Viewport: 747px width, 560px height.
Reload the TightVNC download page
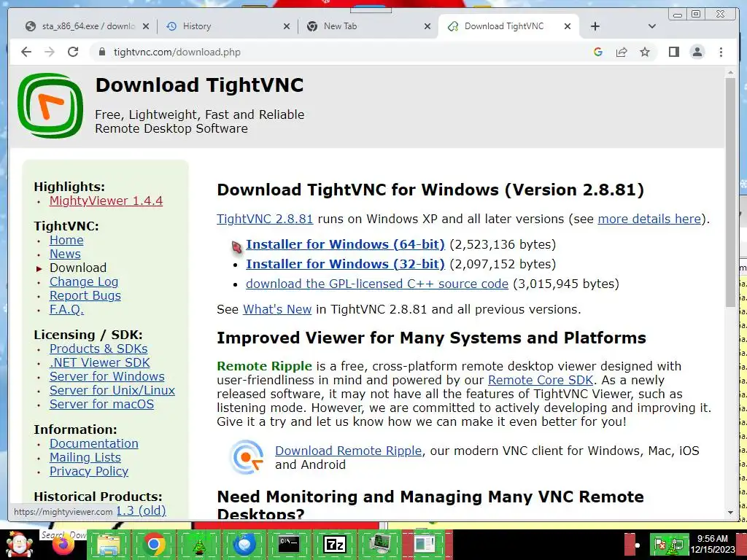(x=73, y=52)
